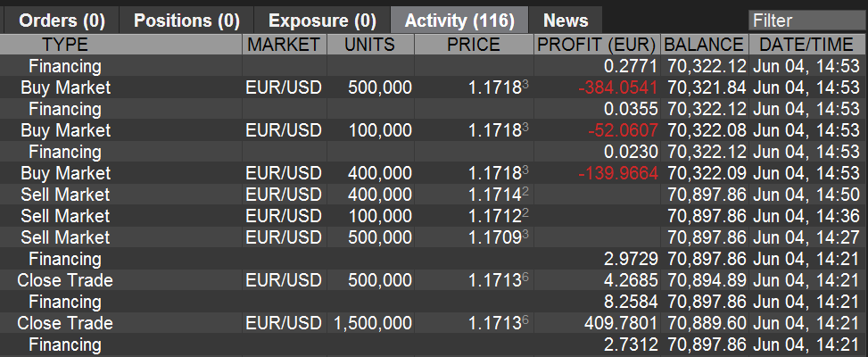
Task: Select the Exposure (0) tab
Action: (x=322, y=21)
